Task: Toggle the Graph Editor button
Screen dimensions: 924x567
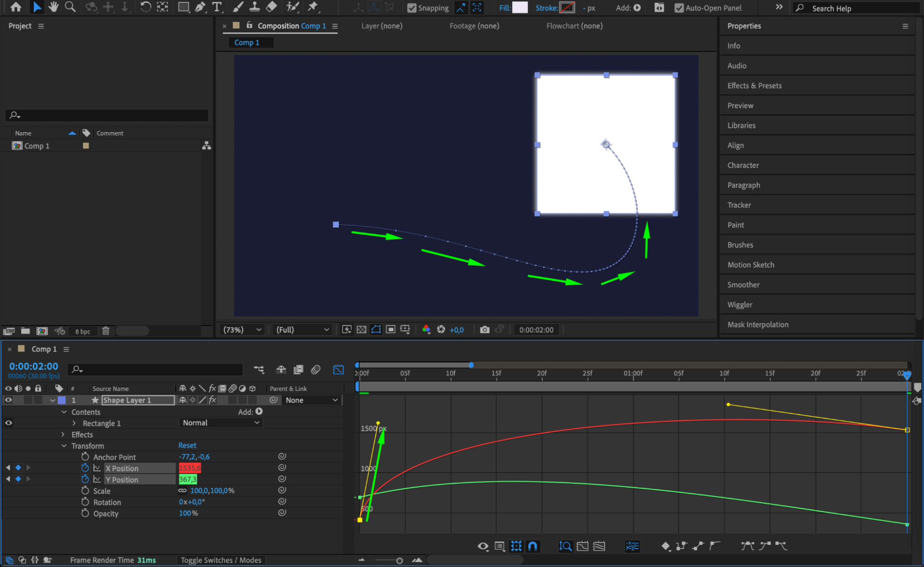Action: 338,370
